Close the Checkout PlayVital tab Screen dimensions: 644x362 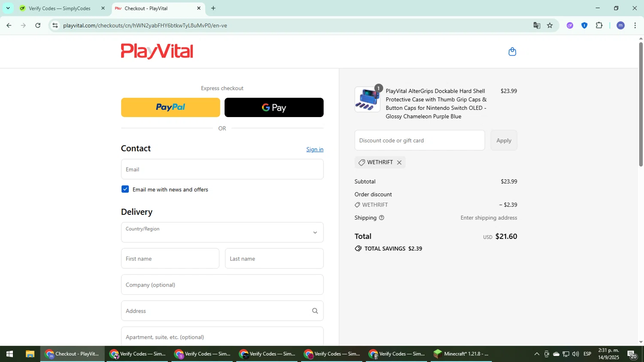point(199,8)
